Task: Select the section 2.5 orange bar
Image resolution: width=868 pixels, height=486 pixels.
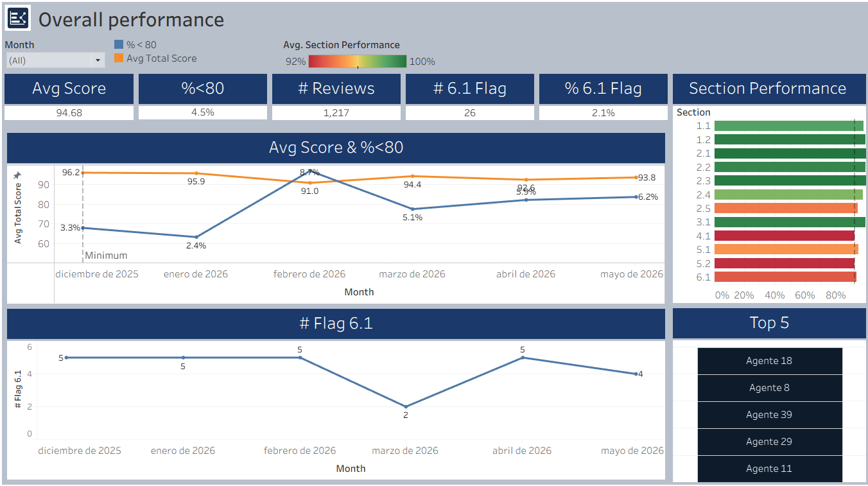Action: (786, 208)
